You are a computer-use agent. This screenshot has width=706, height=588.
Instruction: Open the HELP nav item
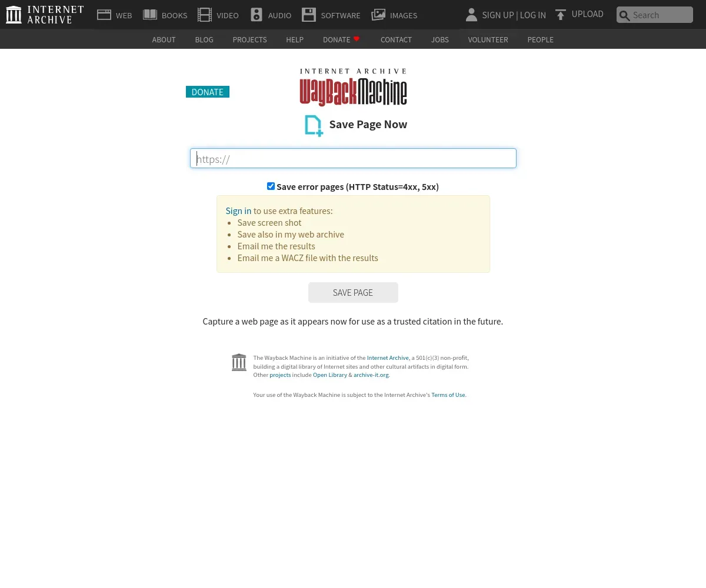(295, 39)
